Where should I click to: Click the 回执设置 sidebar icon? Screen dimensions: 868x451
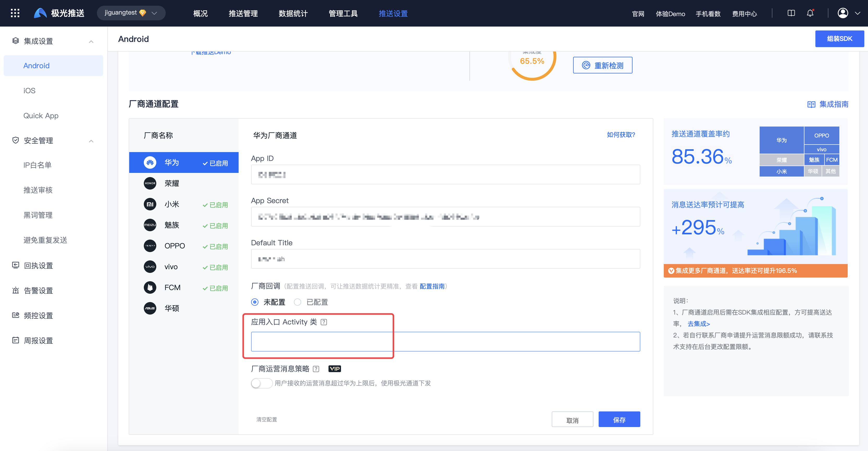click(16, 265)
